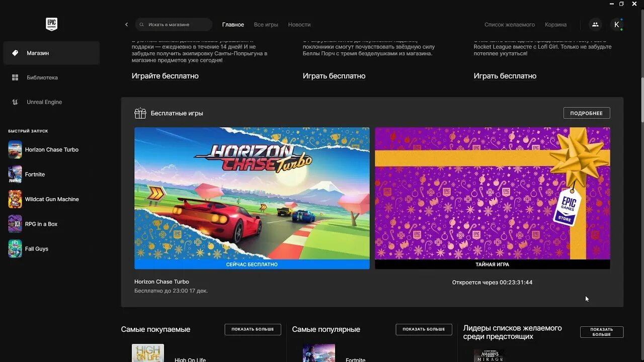Launch Wildcat Gun Machine quick launch icon

coord(15,199)
